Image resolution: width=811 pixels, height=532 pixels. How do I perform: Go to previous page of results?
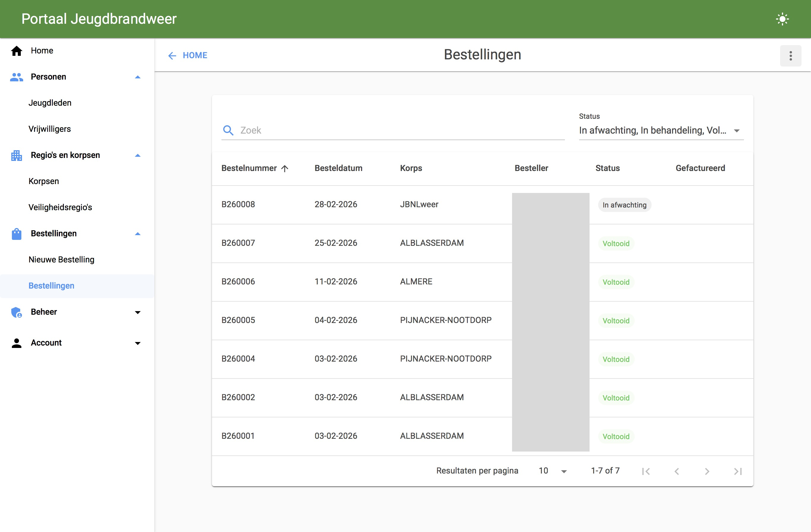[x=677, y=471]
